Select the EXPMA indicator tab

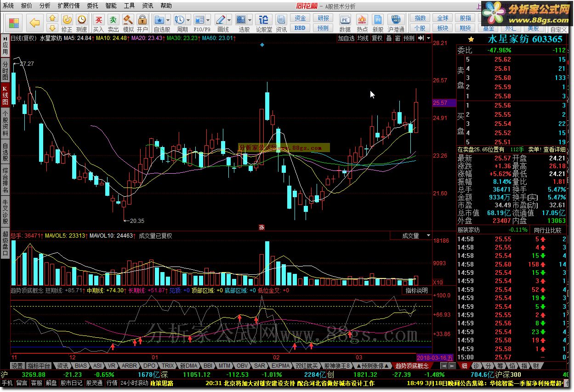[x=281, y=366]
